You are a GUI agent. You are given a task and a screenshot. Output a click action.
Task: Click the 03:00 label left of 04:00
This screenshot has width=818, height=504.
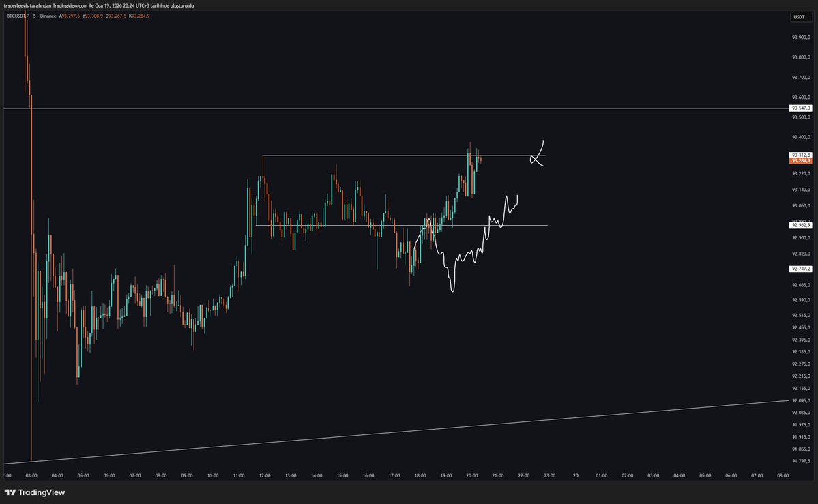coord(31,476)
